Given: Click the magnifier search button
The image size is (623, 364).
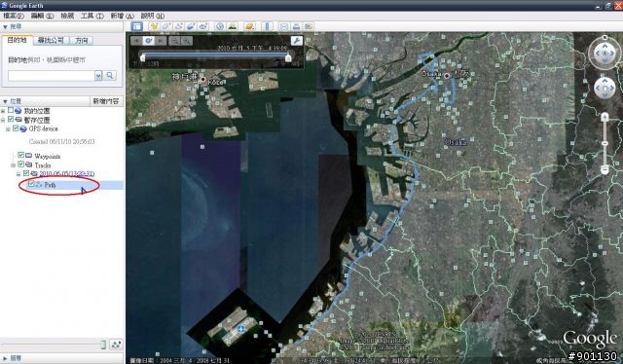Looking at the screenshot, I should coord(110,75).
